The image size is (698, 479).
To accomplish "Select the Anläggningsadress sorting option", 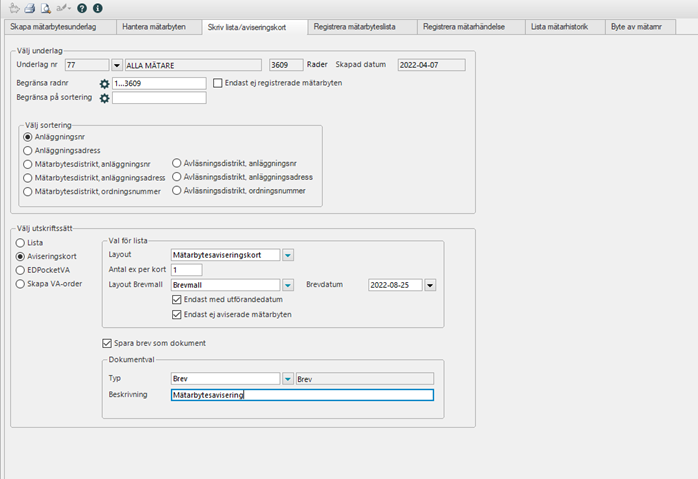I will click(x=28, y=150).
